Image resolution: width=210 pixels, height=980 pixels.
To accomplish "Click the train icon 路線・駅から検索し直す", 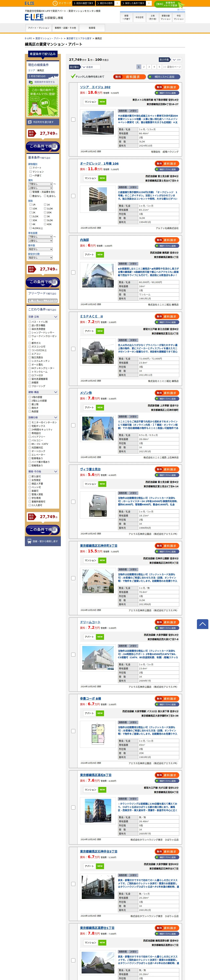I will 43,541.
